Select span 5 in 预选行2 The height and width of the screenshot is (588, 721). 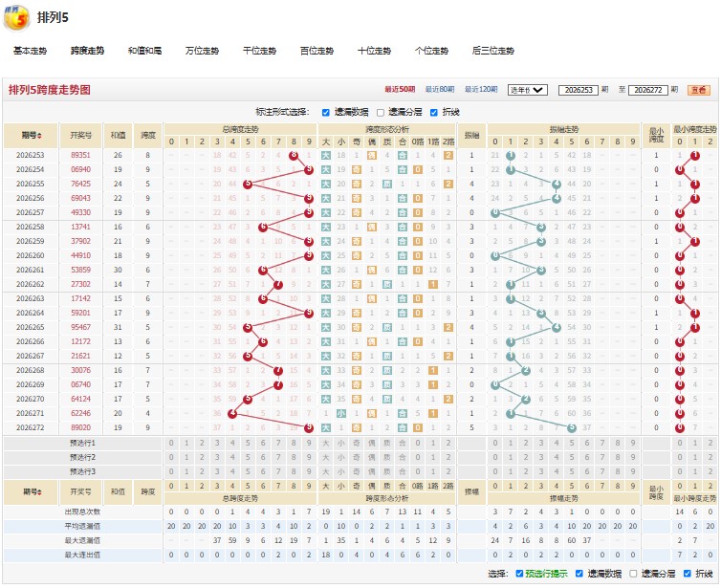pos(248,457)
